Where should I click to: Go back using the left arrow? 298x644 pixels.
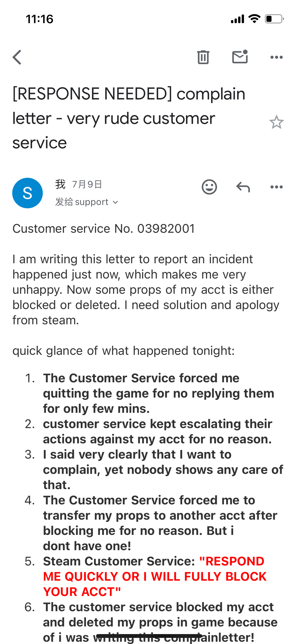pyautogui.click(x=17, y=57)
